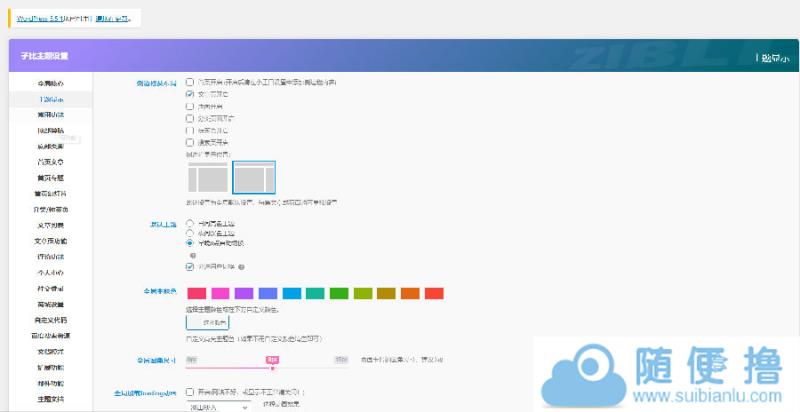Go to 个人中心 settings section

click(x=50, y=272)
